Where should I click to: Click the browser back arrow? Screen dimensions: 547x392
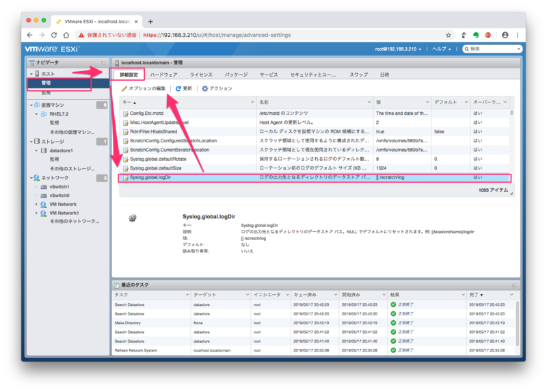(29, 35)
